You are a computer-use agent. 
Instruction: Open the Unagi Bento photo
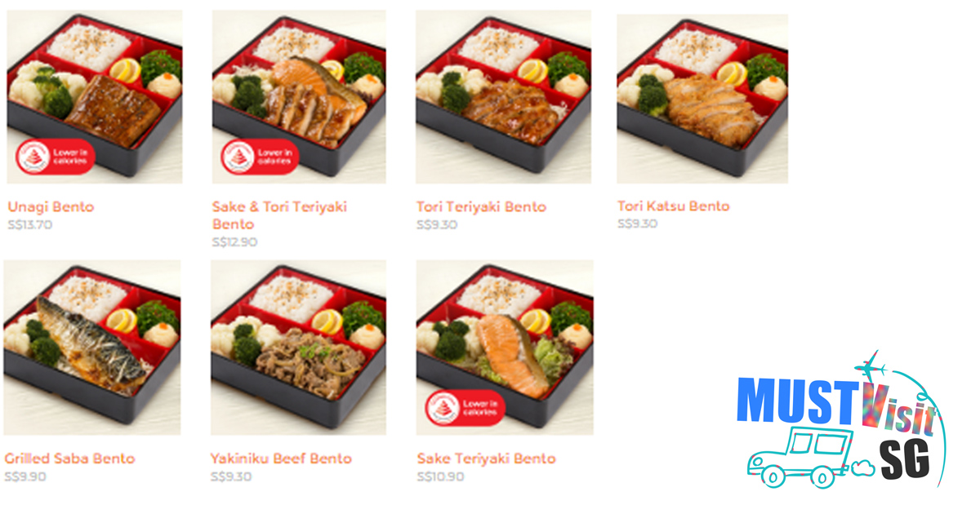click(95, 96)
